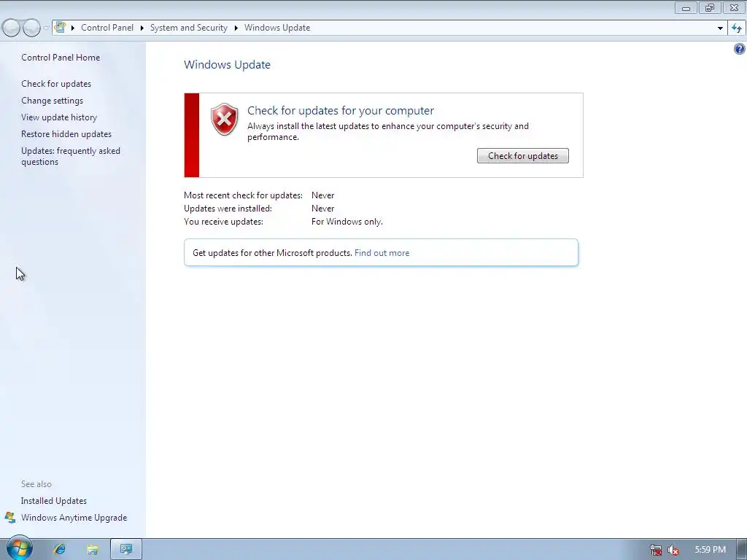Click the red shield error icon
This screenshot has height=560, width=747.
225,119
